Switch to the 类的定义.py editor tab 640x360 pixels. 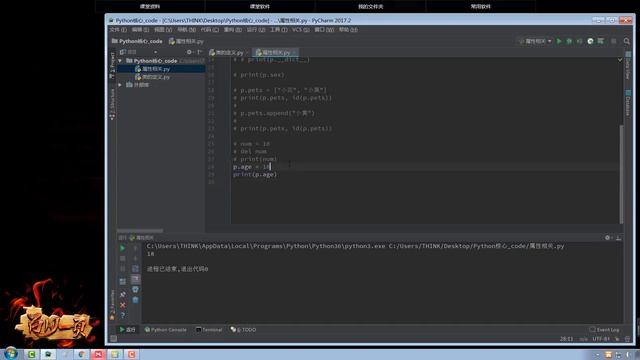229,53
